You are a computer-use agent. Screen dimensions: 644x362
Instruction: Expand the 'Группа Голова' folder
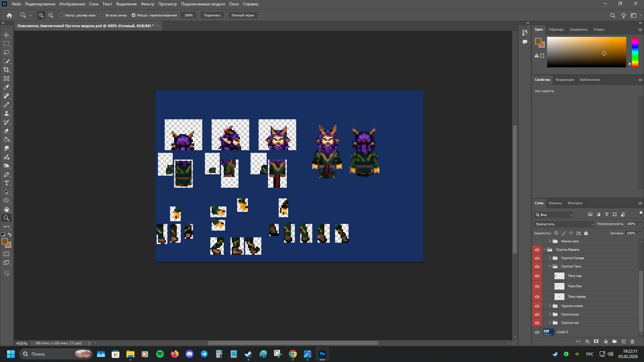click(550, 258)
